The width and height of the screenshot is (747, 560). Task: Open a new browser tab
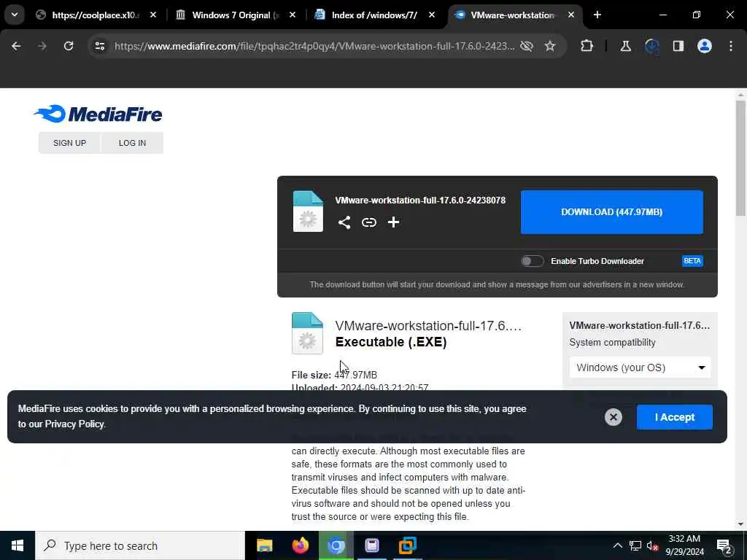597,15
